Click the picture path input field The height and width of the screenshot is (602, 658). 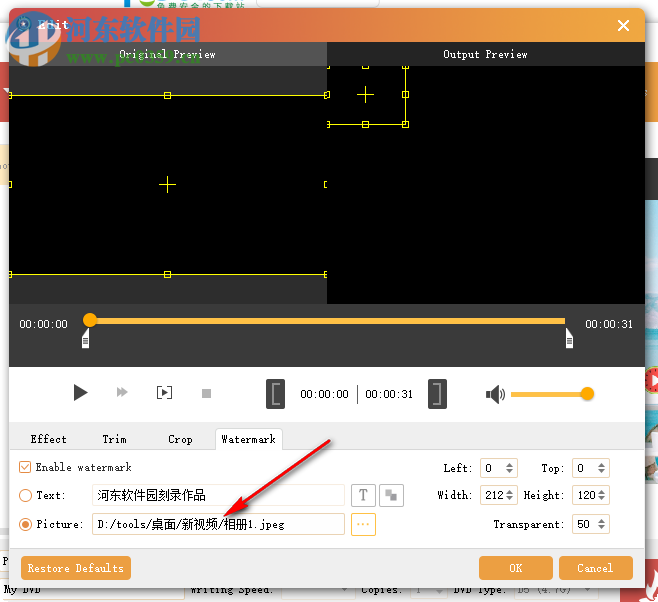pyautogui.click(x=218, y=524)
